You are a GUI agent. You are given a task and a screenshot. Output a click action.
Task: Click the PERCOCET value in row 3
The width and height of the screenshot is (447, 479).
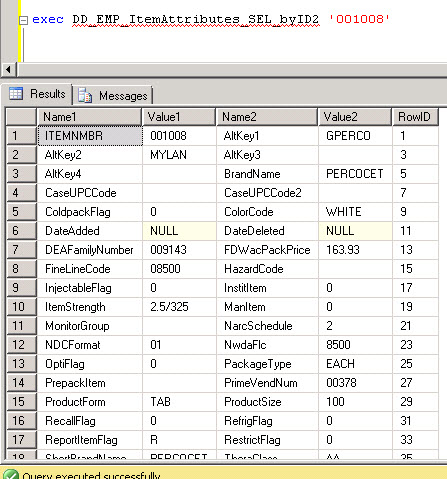355,174
